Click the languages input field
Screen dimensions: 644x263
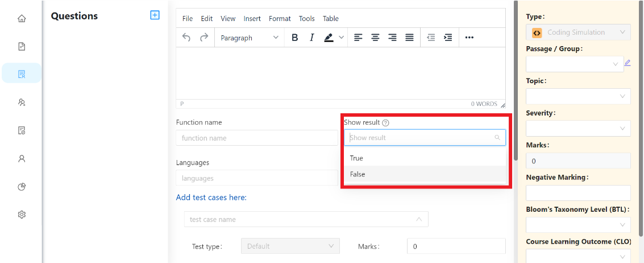257,178
